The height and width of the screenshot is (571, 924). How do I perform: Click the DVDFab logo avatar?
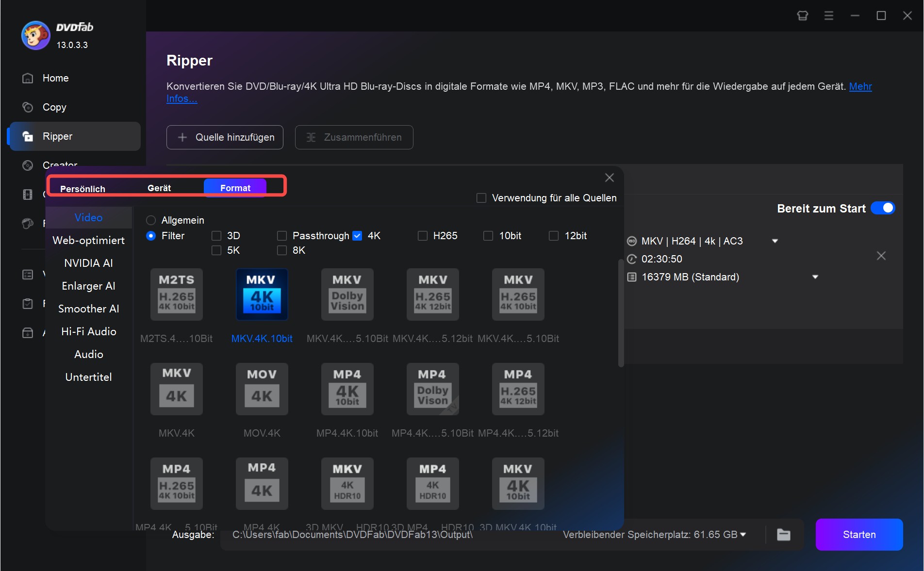[35, 35]
